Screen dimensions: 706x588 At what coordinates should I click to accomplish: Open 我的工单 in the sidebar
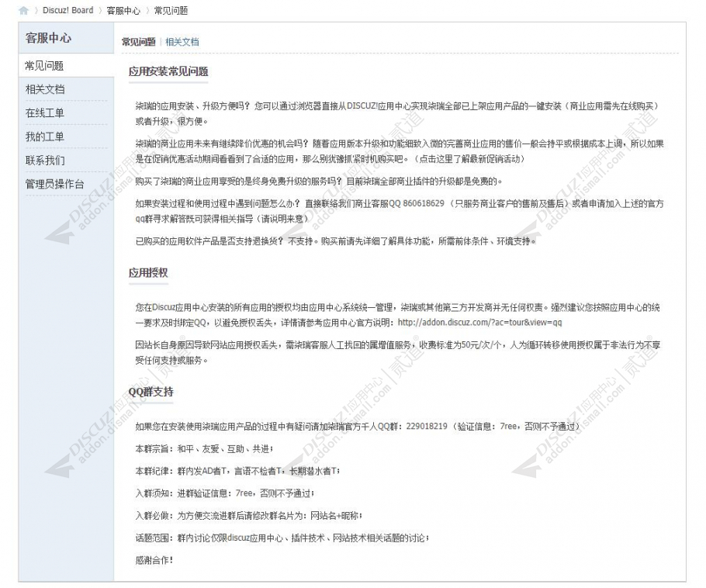coord(66,137)
